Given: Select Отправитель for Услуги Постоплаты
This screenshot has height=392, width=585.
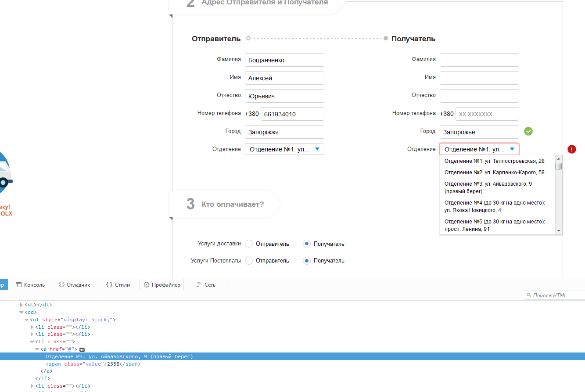Looking at the screenshot, I should click(x=249, y=261).
